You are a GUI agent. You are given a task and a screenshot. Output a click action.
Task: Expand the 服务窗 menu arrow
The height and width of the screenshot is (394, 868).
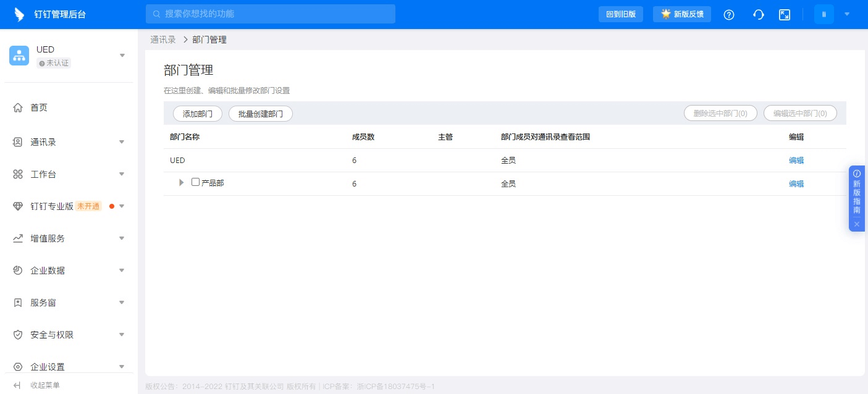click(122, 303)
